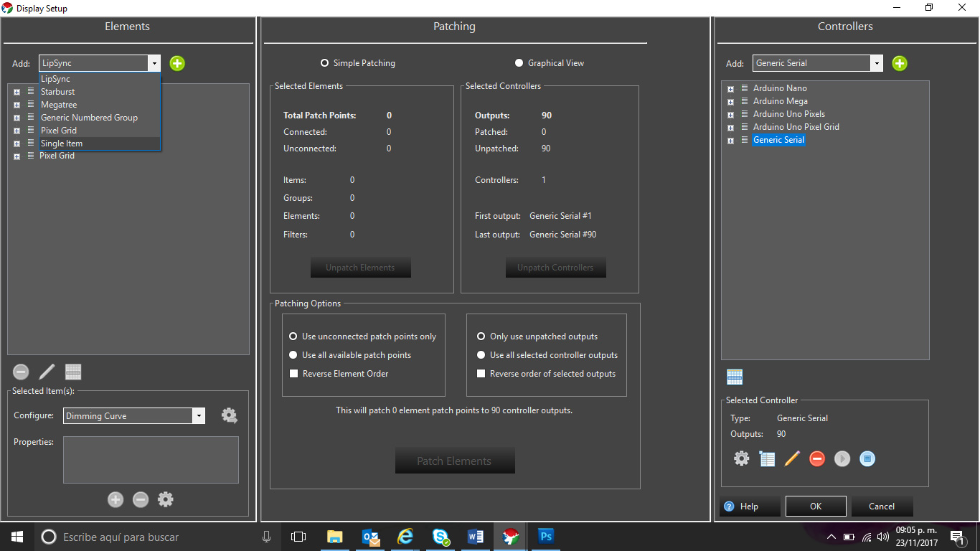The image size is (980, 551).
Task: Open the Dimming Curve configure dropdown
Action: pyautogui.click(x=198, y=416)
